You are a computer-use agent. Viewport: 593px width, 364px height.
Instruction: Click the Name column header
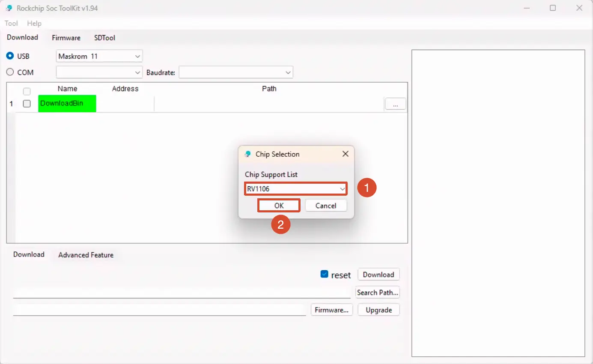pyautogui.click(x=67, y=89)
